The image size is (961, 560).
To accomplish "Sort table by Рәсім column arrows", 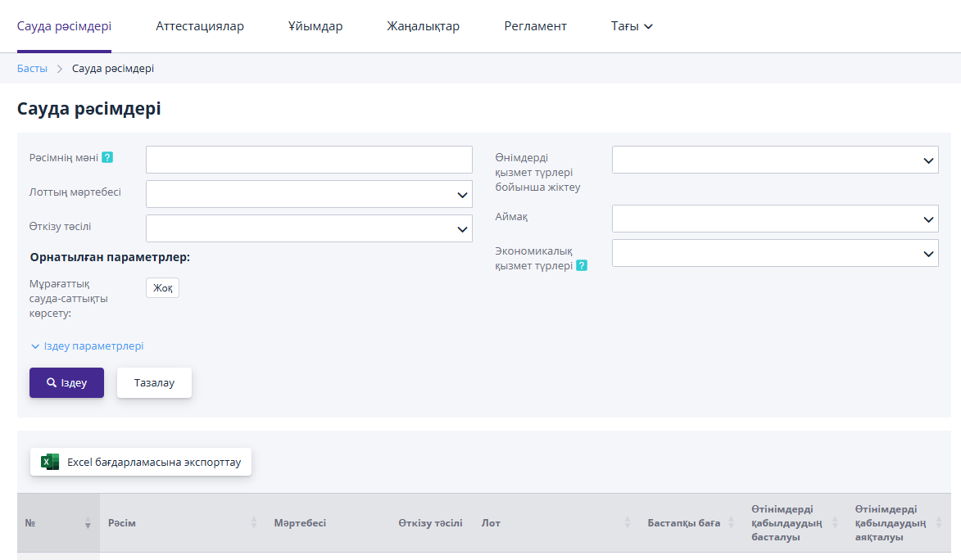I will pyautogui.click(x=254, y=522).
